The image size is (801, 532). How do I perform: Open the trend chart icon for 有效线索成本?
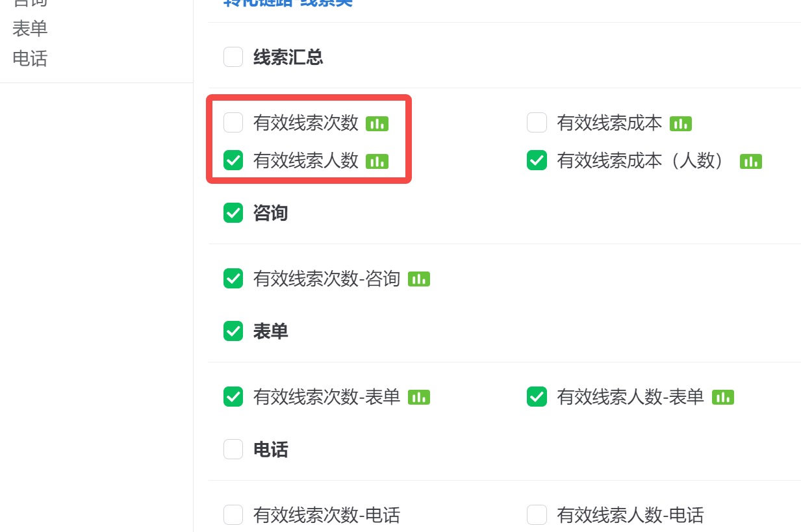[x=681, y=123]
